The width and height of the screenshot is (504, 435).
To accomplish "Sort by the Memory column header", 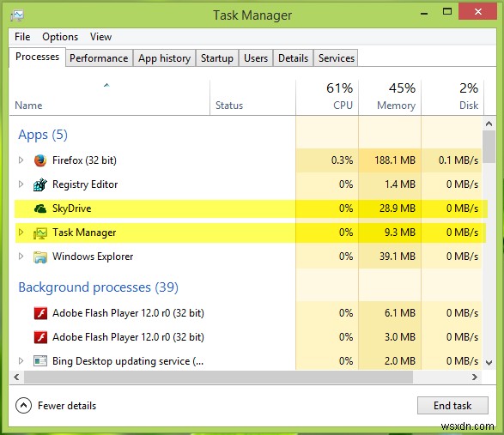I will tap(390, 97).
